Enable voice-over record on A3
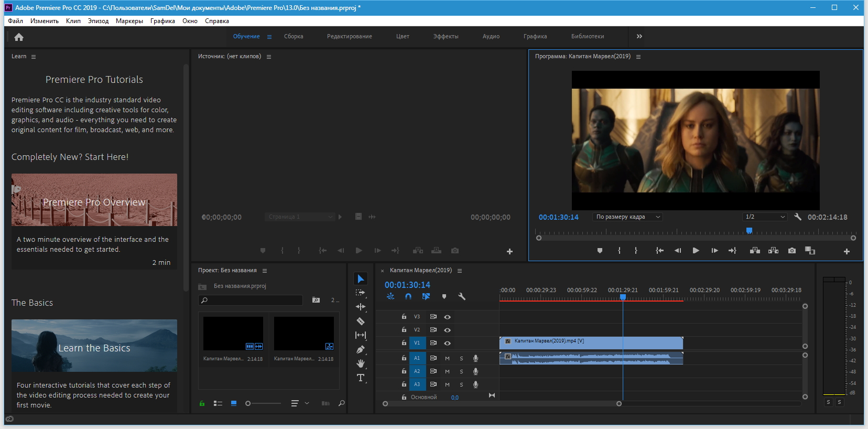The width and height of the screenshot is (868, 429). pos(475,384)
